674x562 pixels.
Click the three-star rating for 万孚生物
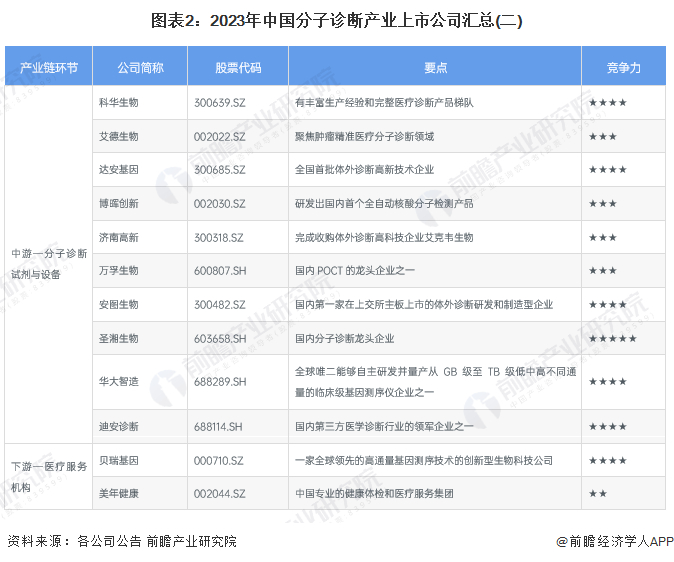coord(603,270)
